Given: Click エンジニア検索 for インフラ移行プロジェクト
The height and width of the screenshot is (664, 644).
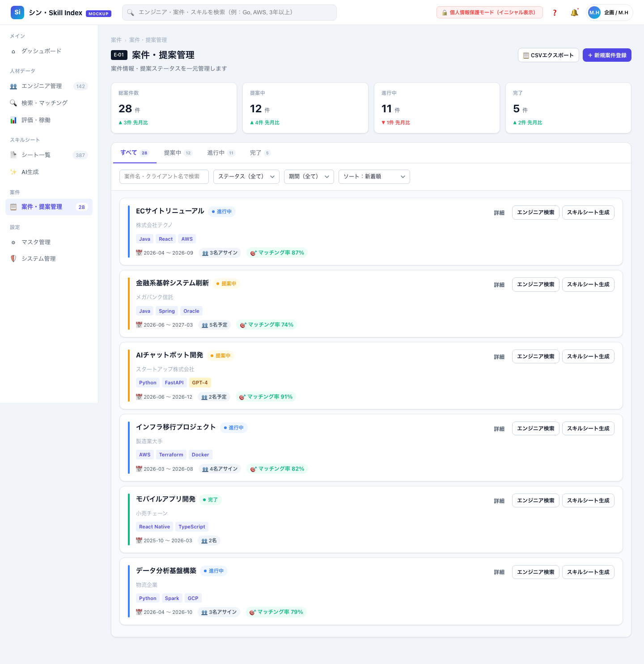Looking at the screenshot, I should point(536,429).
